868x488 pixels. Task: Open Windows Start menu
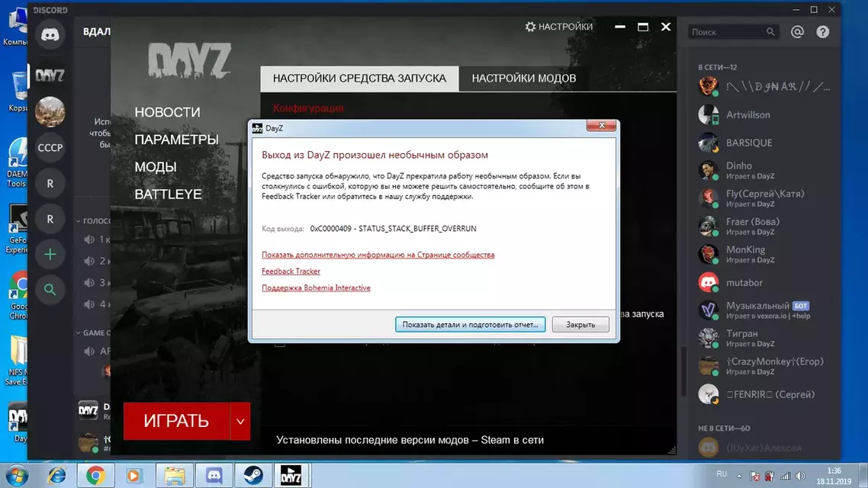click(17, 475)
